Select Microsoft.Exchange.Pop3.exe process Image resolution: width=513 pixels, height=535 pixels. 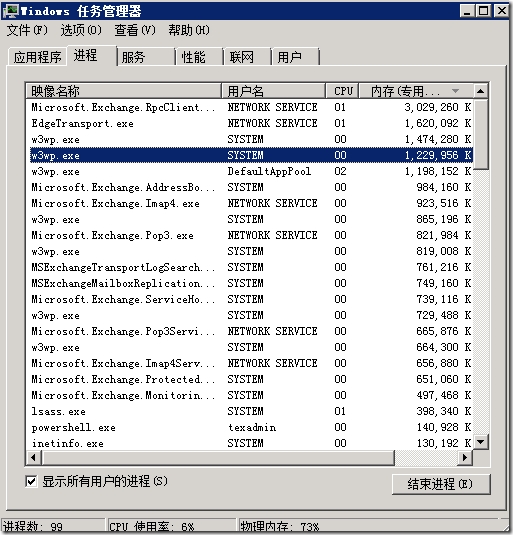point(250,235)
